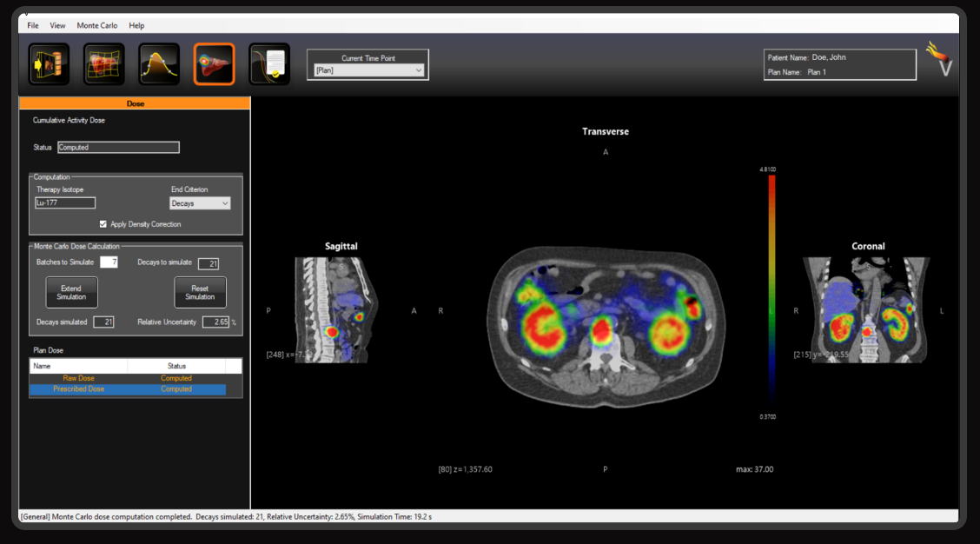Click the Status Computed field

point(118,148)
